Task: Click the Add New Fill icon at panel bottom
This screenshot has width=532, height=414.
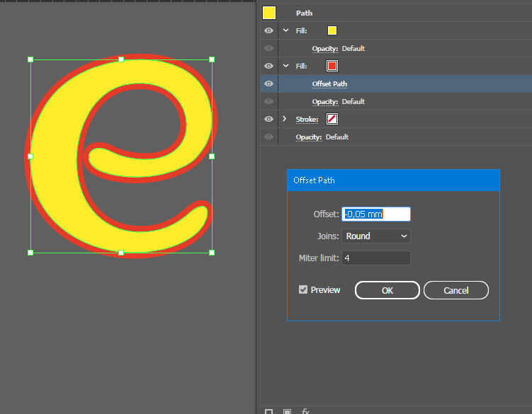Action: click(x=287, y=411)
